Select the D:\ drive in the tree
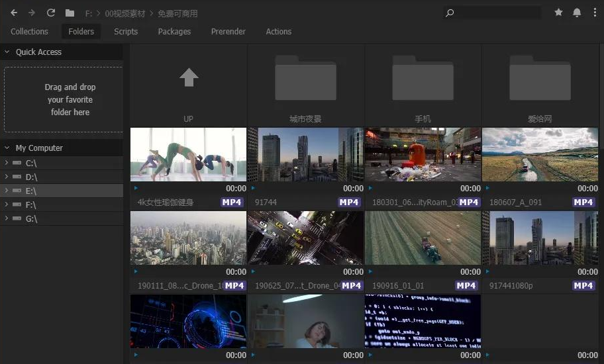604x364 pixels. tap(31, 177)
